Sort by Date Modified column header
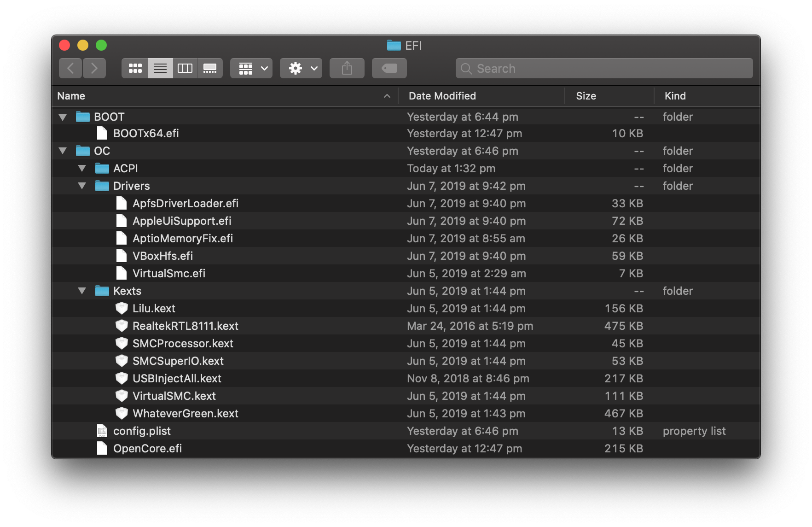This screenshot has height=527, width=812. tap(481, 96)
